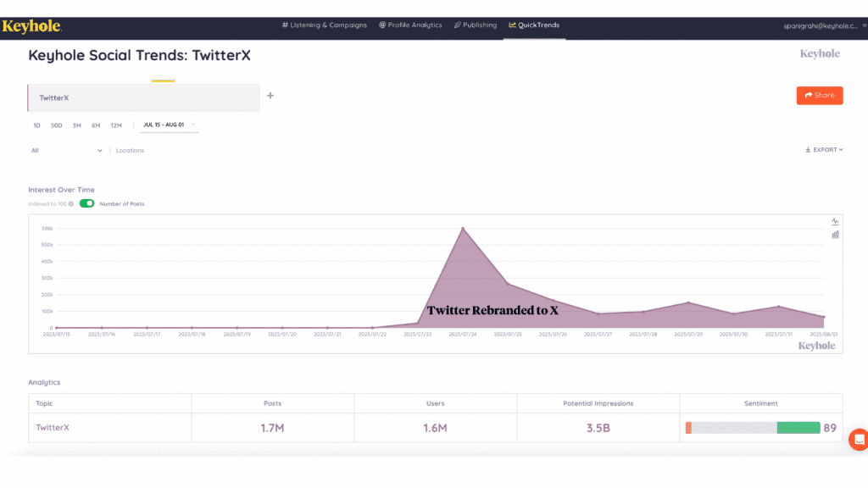Screen dimensions: 868x488
Task: Choose the 6M time range
Action: (96, 125)
